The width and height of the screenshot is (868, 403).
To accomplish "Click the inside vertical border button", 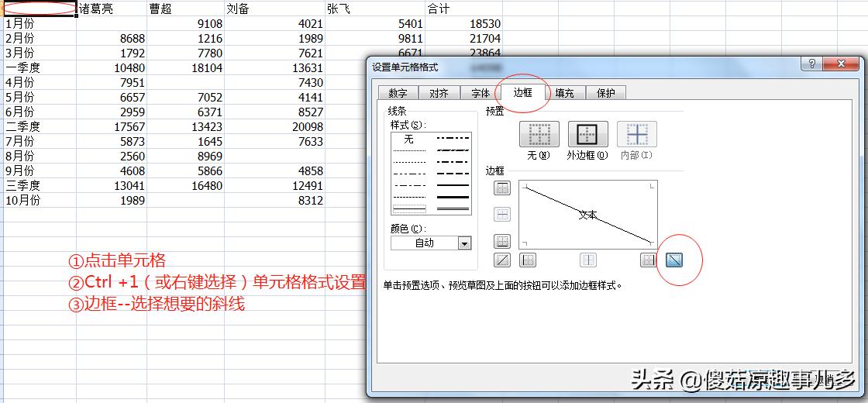I will [x=588, y=260].
